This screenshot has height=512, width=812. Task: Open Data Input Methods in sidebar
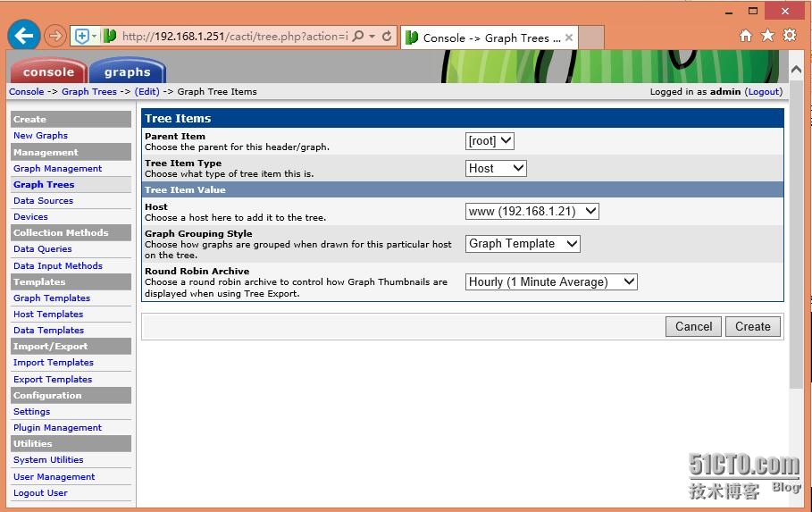(x=58, y=266)
